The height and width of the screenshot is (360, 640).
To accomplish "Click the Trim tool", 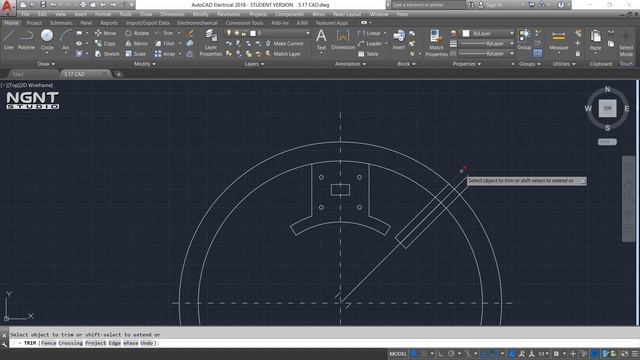I will (x=164, y=33).
